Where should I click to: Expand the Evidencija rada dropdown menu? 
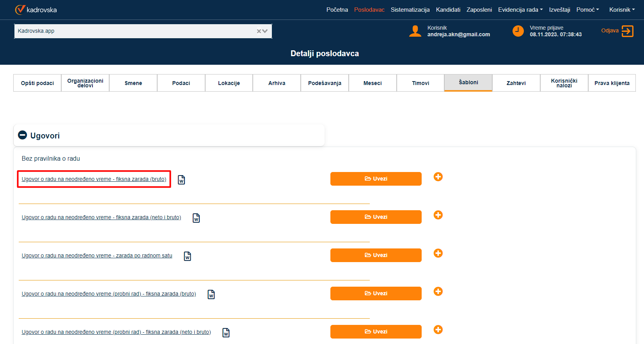pos(520,10)
